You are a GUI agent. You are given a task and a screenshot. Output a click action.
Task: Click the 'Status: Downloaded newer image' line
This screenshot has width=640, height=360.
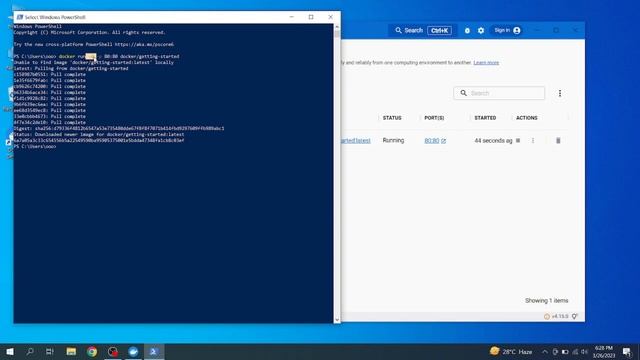tap(99, 134)
